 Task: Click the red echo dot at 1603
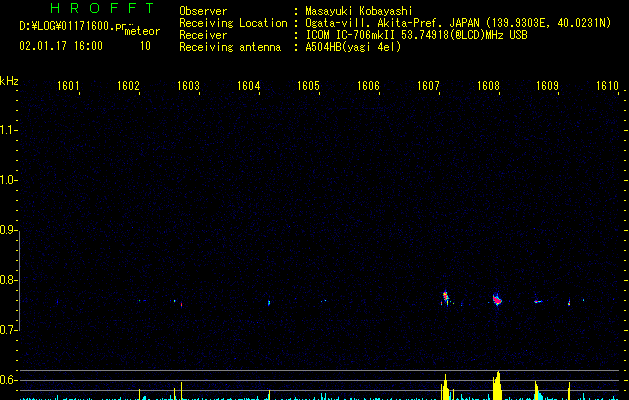click(x=181, y=305)
